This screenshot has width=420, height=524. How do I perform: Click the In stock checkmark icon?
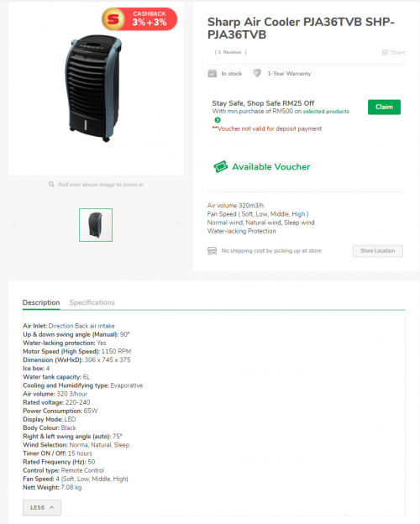click(212, 74)
